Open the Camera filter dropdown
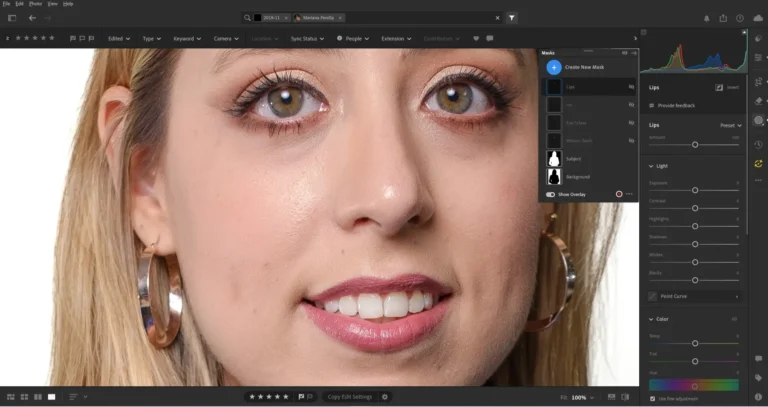Viewport: 768px width, 407px height. click(224, 38)
